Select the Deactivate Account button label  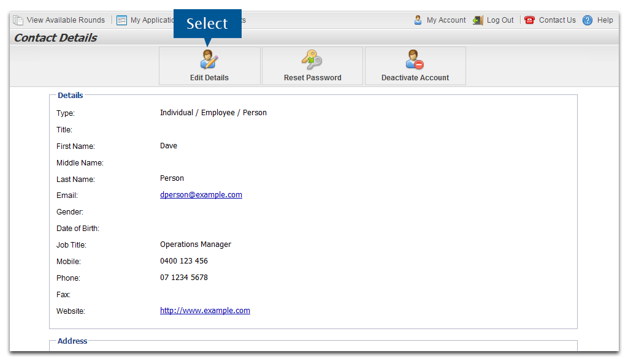415,78
